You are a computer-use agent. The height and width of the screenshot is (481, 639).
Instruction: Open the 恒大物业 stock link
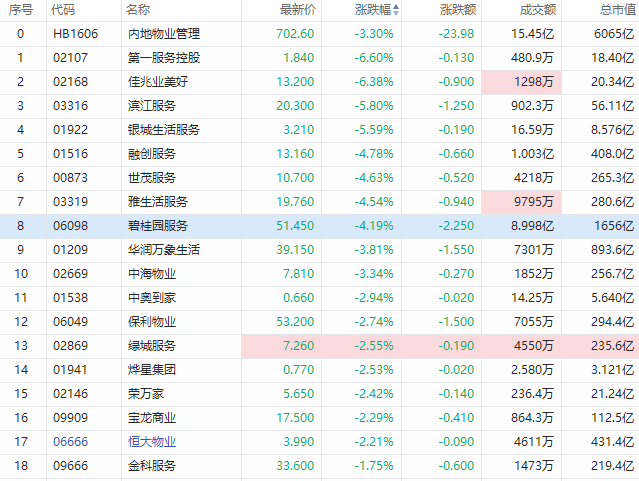[152, 441]
